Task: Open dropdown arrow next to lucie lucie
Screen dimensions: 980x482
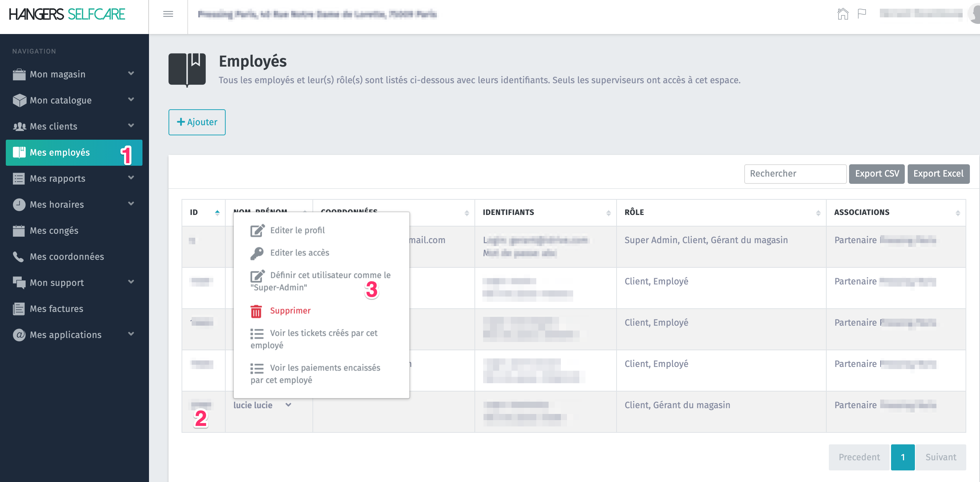Action: pyautogui.click(x=288, y=405)
